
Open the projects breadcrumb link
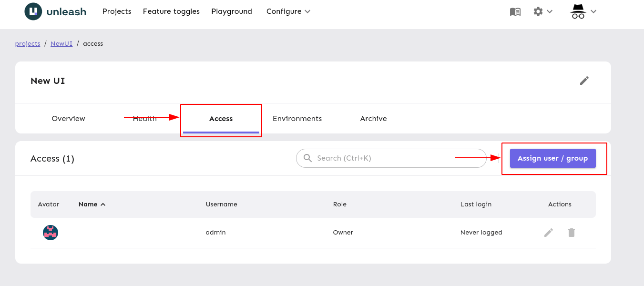pos(27,43)
